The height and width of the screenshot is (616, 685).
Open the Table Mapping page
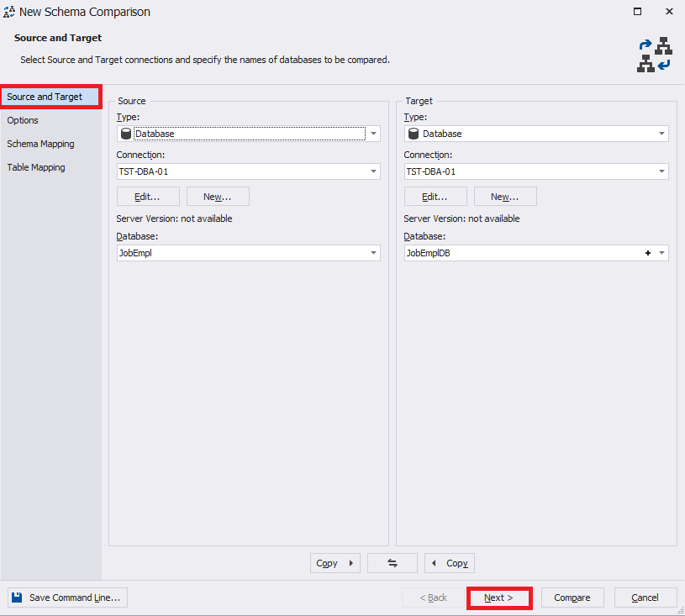click(38, 167)
